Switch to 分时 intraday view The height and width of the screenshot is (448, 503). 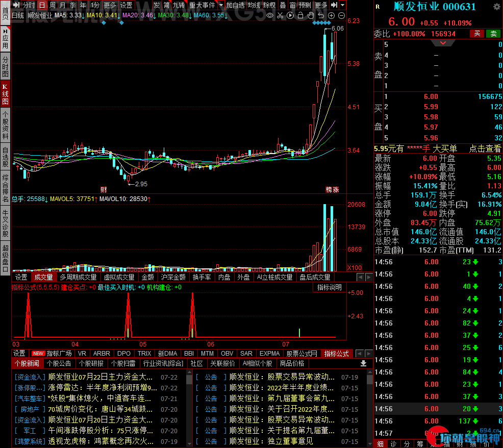click(x=29, y=5)
